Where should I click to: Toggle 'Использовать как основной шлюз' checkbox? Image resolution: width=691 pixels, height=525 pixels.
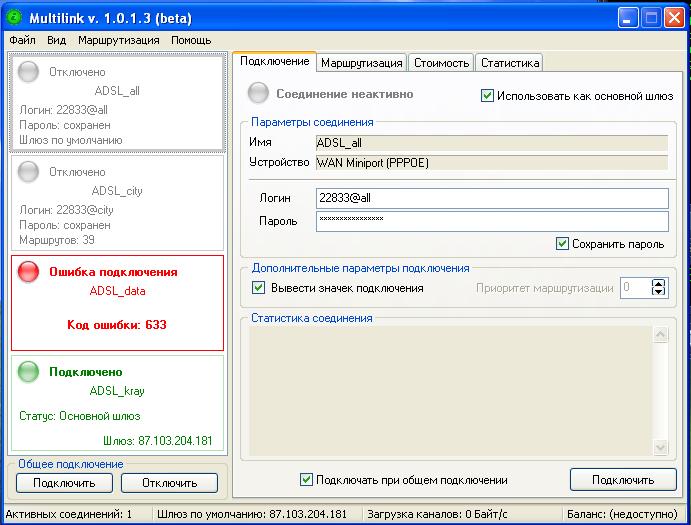(488, 96)
